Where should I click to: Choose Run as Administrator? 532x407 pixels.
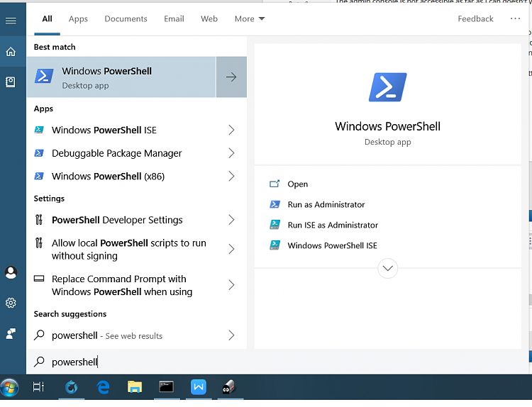point(326,204)
